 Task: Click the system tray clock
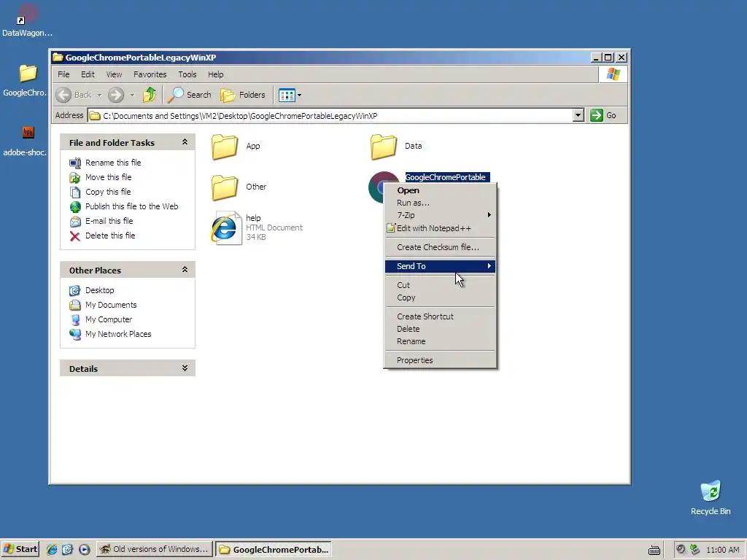pos(723,550)
